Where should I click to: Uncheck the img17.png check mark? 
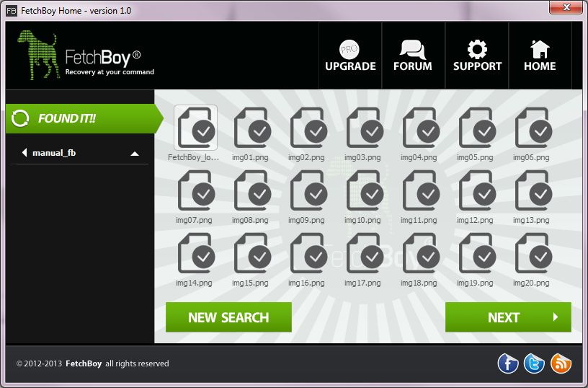[x=372, y=257]
